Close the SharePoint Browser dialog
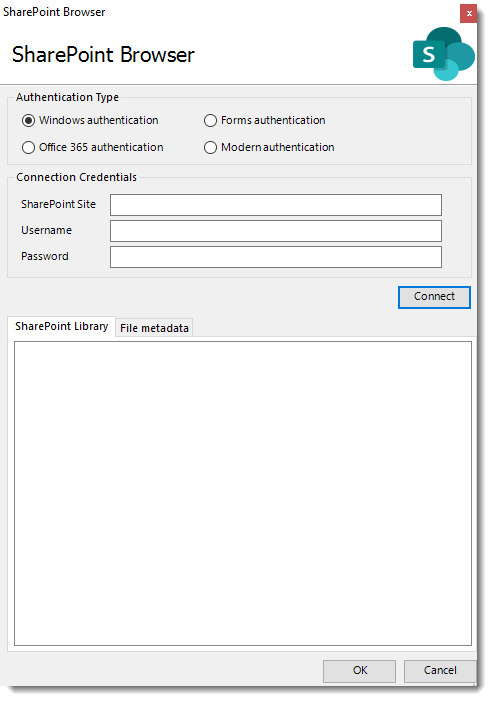This screenshot has height=701, width=492. [x=469, y=13]
